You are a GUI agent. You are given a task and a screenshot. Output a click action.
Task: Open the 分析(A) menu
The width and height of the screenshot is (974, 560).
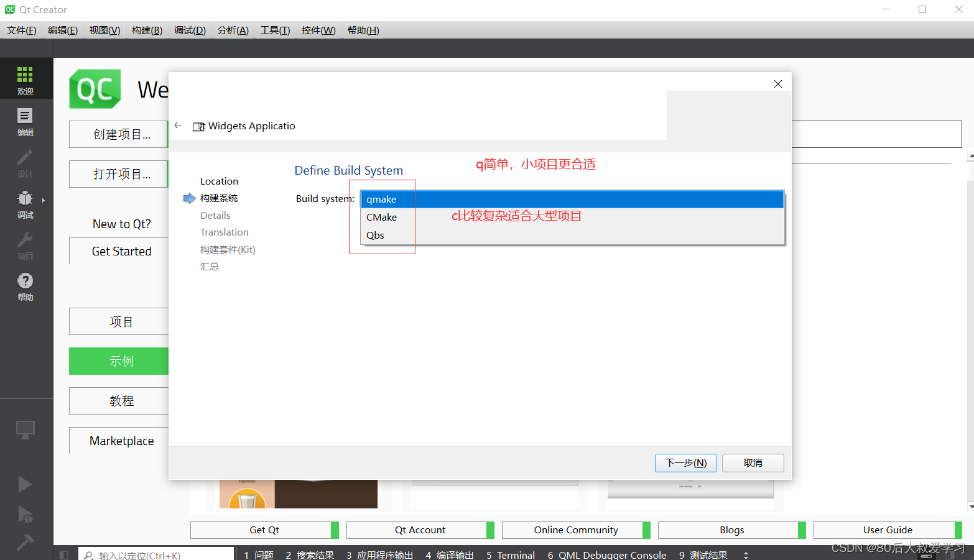point(233,30)
